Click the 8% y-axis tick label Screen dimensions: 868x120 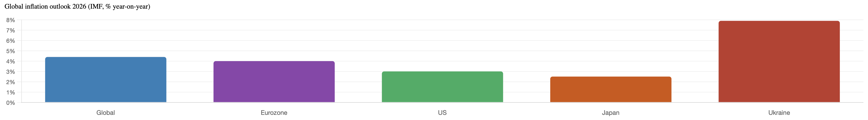(10, 20)
